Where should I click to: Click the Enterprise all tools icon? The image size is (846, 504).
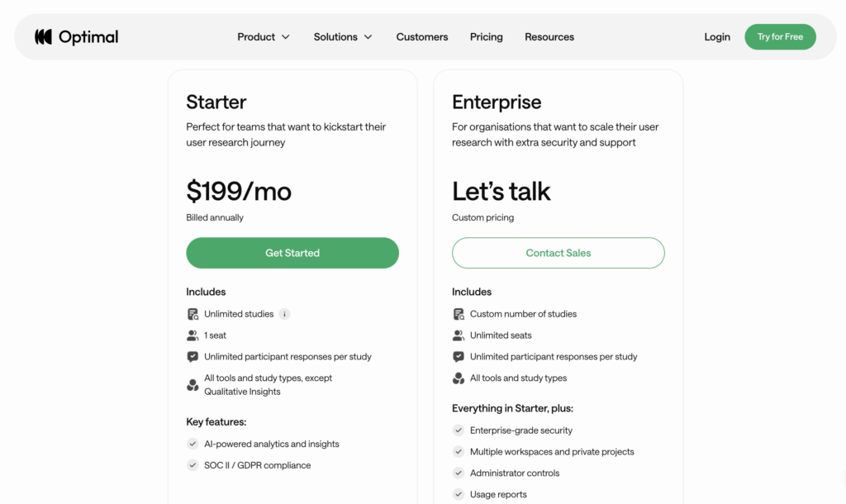(459, 378)
